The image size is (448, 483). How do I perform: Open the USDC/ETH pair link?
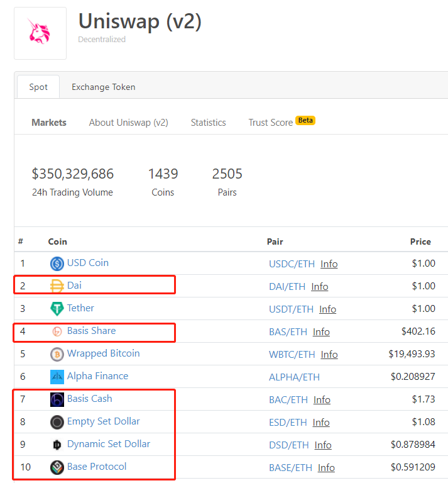(292, 264)
